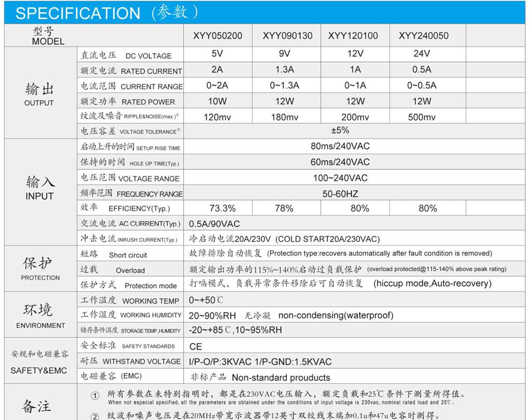Click the EFFICIENCY(Typ.) row label
The width and height of the screenshot is (530, 420).
coord(139,208)
